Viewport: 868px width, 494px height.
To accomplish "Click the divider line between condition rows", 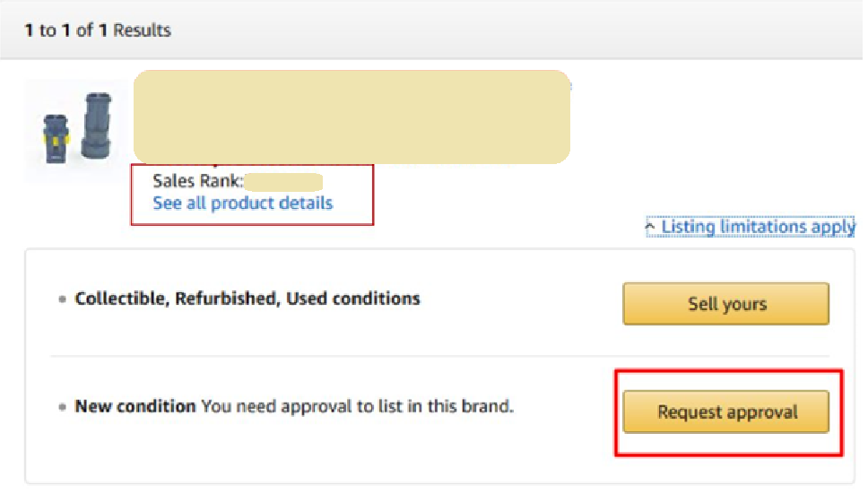I will 439,356.
